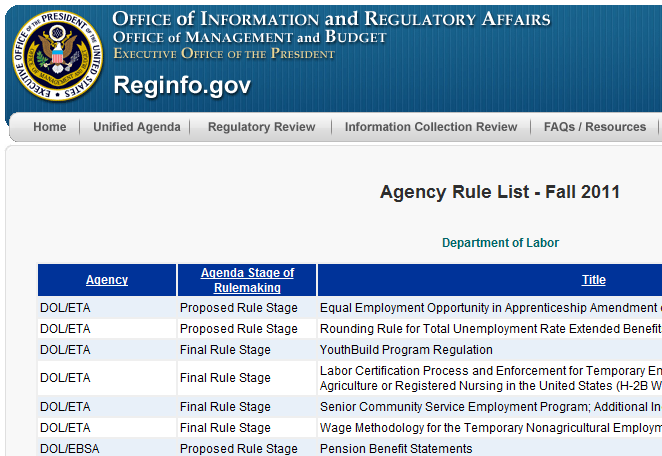
Task: Select Equal Employment Opportunity in Apprenticeship title
Action: click(491, 308)
